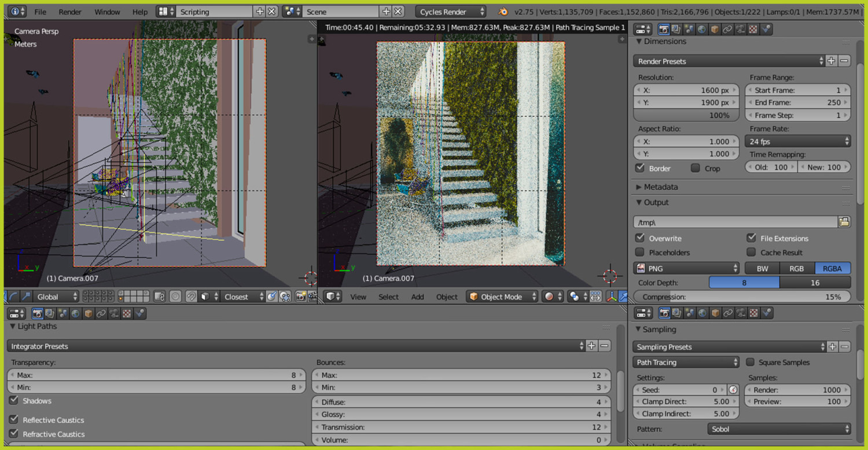Enable the snap magnet in the 3D view header
Screen dimensions: 868x450
click(x=192, y=297)
